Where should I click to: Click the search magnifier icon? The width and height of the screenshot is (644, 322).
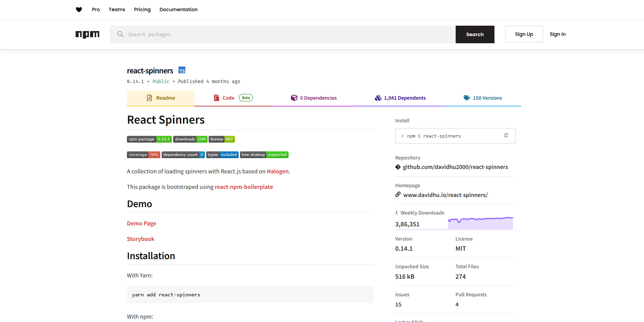tap(120, 34)
